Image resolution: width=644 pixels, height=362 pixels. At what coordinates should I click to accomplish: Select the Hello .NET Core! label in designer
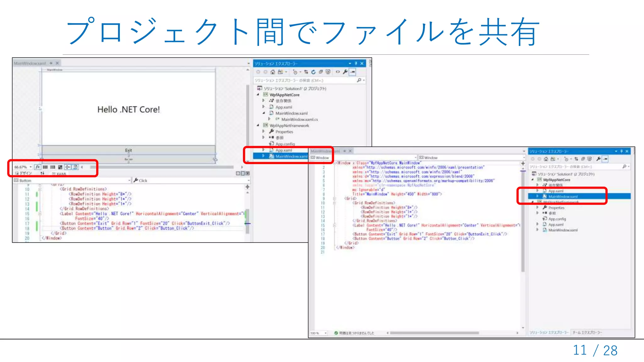(x=129, y=109)
